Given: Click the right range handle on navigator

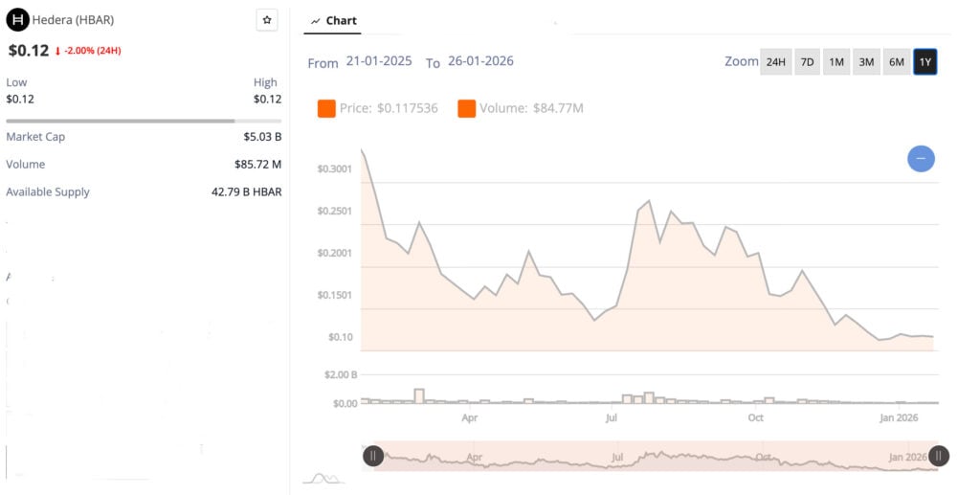Looking at the screenshot, I should tap(939, 456).
